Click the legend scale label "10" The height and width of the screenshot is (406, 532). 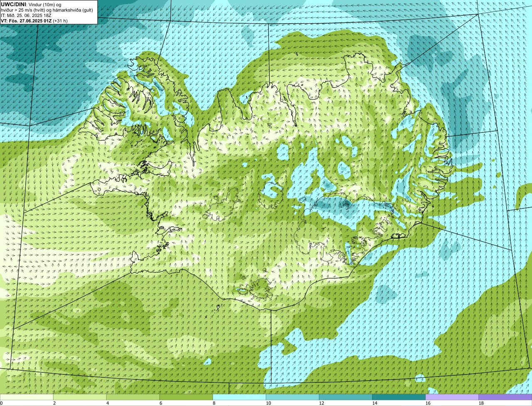[x=268, y=403]
